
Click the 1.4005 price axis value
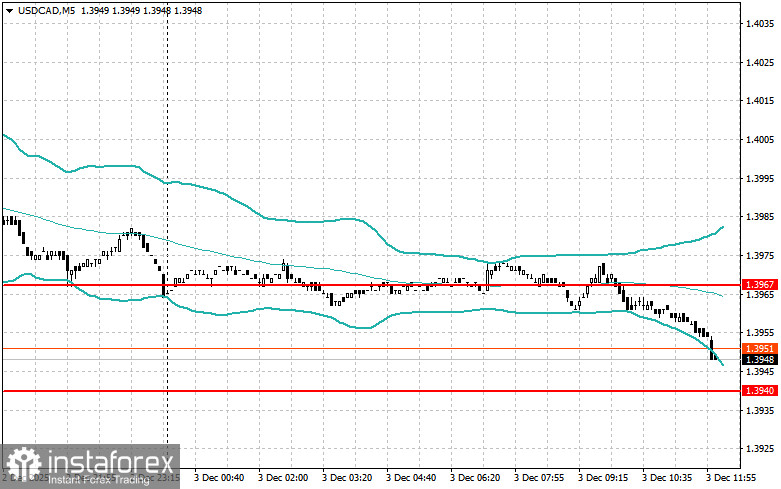point(760,139)
